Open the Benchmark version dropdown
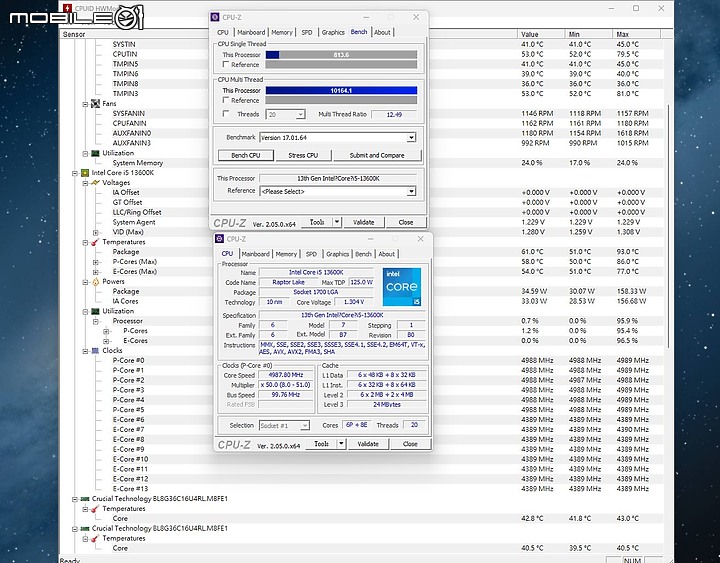Screen dimensions: 720x563 [411, 138]
